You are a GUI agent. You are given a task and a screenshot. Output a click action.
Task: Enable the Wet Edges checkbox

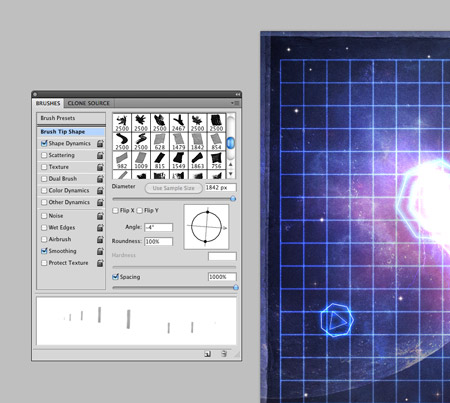point(44,228)
